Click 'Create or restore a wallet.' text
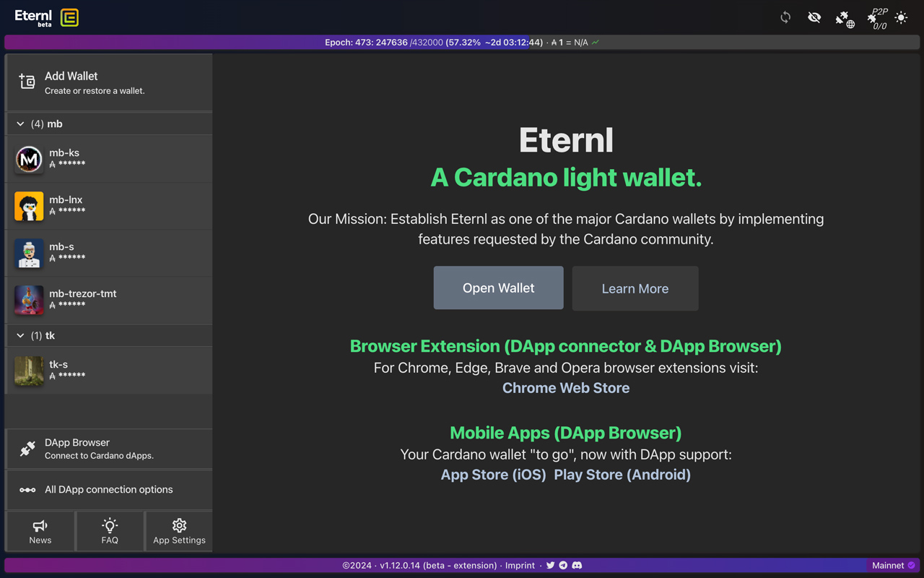Viewport: 924px width, 578px height. [x=95, y=91]
